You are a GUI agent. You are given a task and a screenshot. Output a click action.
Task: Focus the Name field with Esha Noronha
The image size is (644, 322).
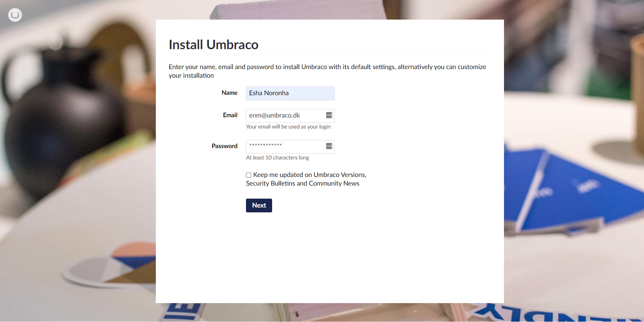[x=290, y=93]
